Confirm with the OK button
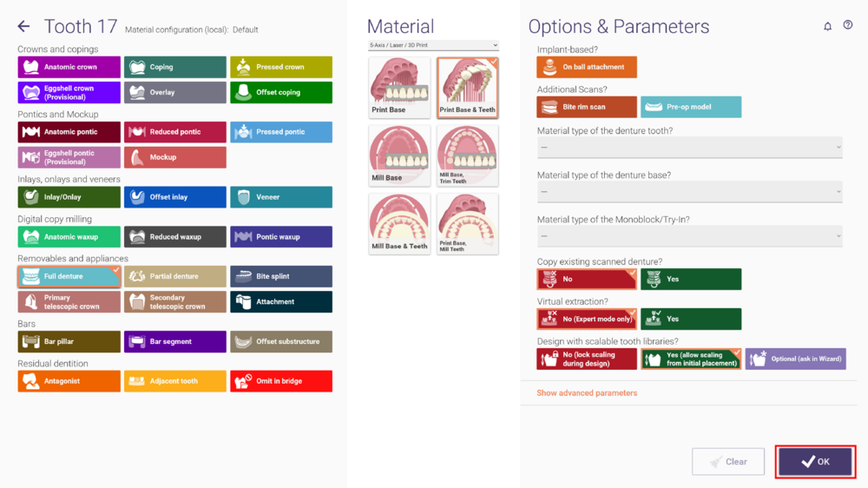The width and height of the screenshot is (868, 488). tap(815, 461)
